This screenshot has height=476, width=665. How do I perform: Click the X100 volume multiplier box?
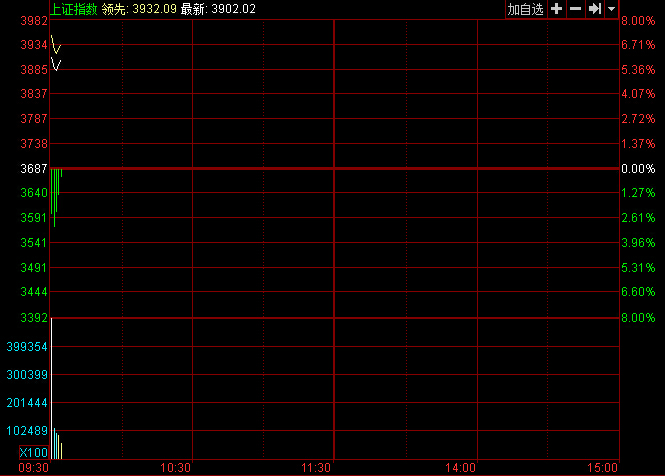[33, 453]
